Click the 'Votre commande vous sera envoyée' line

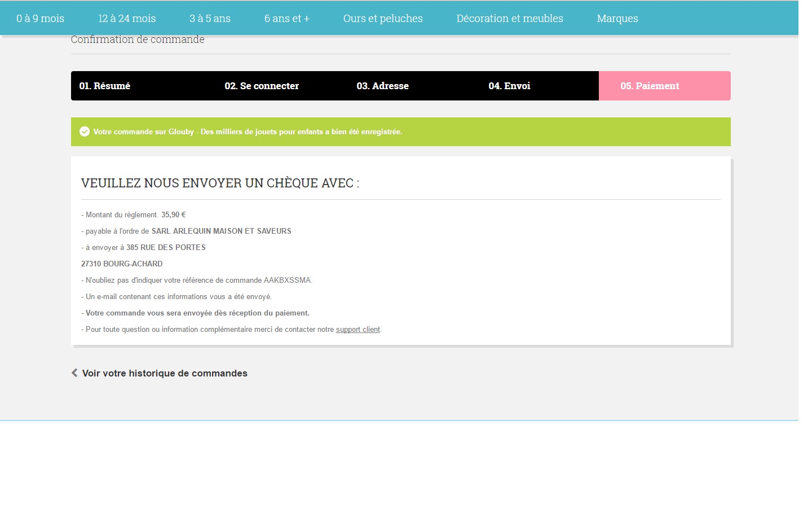(196, 313)
